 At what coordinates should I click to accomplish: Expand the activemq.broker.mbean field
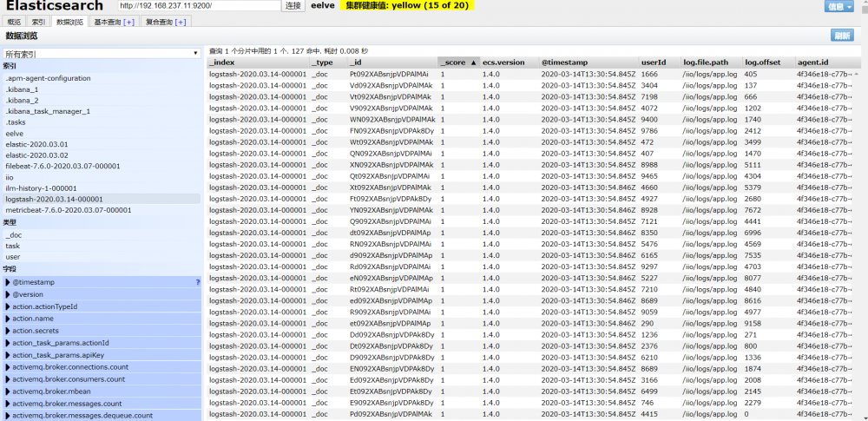(8, 391)
